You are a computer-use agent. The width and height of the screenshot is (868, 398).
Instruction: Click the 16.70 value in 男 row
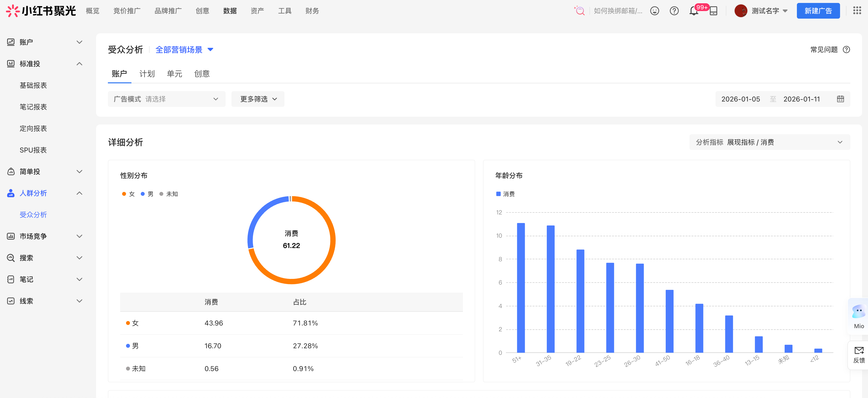[213, 346]
